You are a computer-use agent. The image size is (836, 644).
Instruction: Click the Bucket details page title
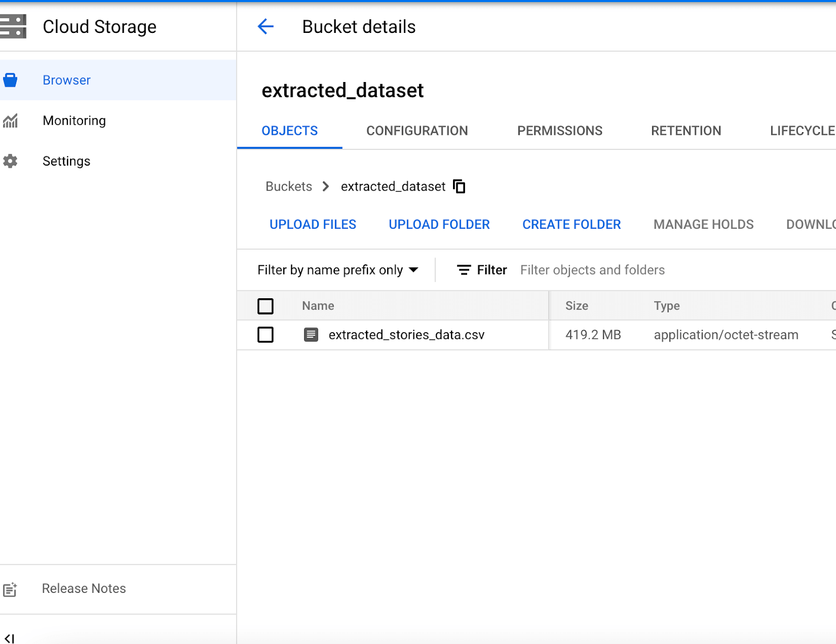point(358,27)
